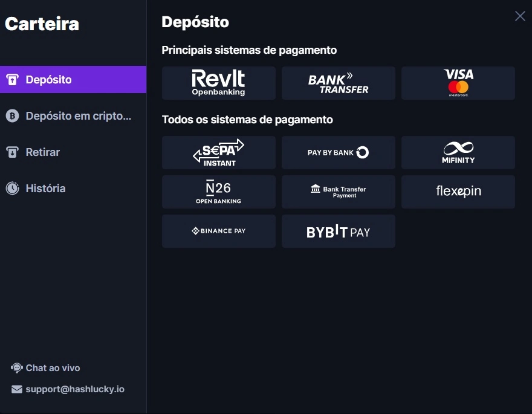Select the Mifinity infinity logo

(x=458, y=147)
